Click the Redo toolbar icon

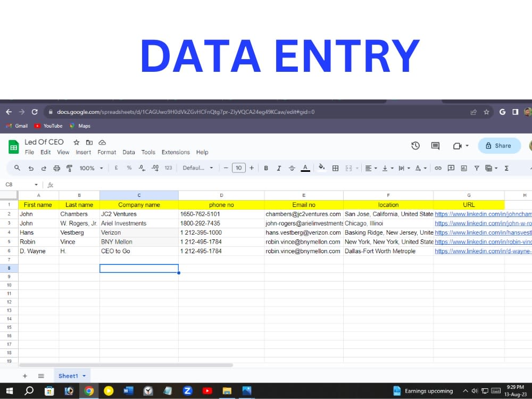(44, 168)
